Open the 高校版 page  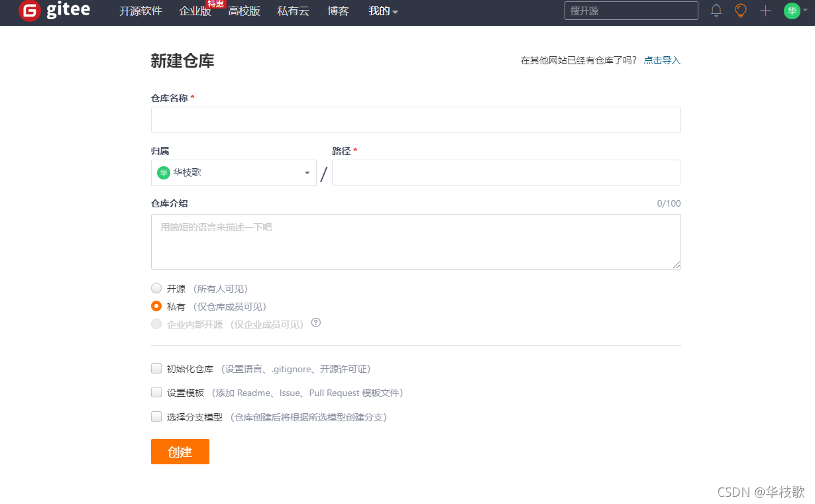coord(244,11)
